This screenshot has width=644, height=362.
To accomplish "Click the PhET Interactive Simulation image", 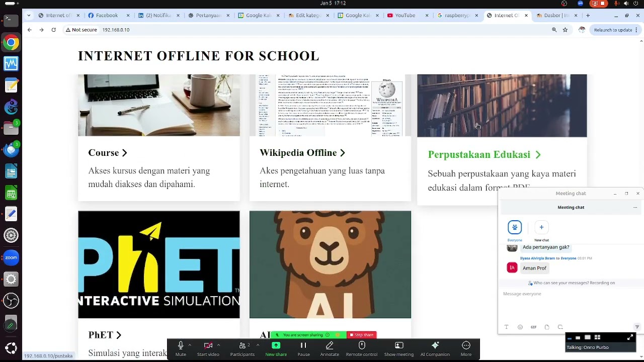I will coord(159,264).
